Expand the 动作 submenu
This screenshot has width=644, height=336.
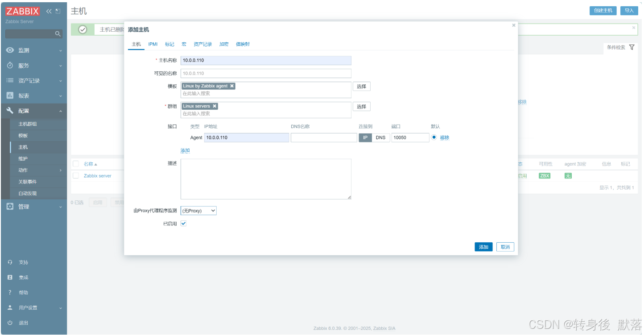coord(61,170)
